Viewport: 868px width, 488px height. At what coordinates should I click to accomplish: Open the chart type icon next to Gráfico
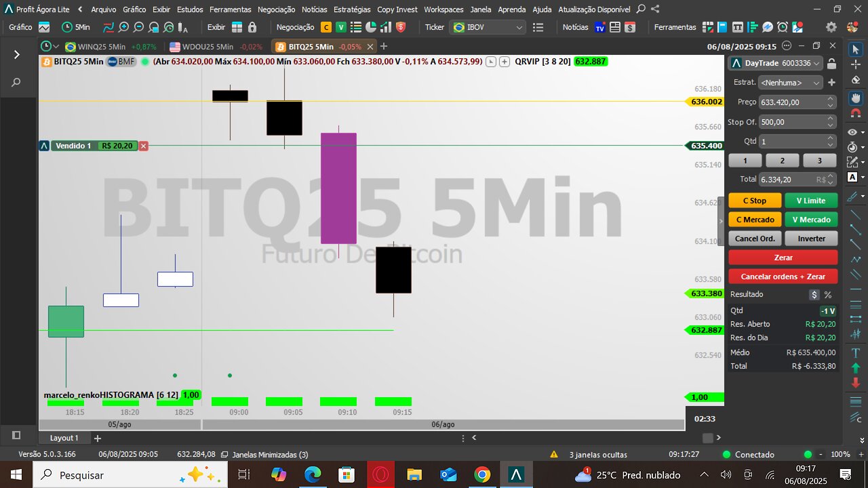point(44,27)
